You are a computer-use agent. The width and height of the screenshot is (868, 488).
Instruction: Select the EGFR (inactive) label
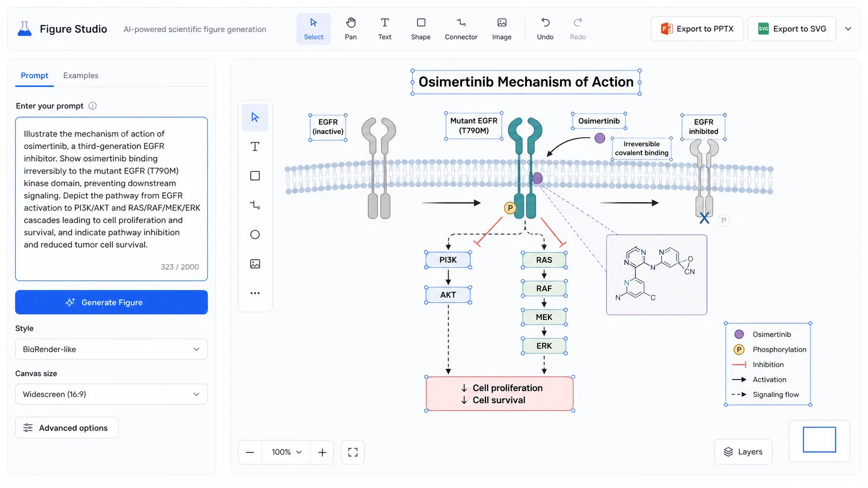pos(328,127)
